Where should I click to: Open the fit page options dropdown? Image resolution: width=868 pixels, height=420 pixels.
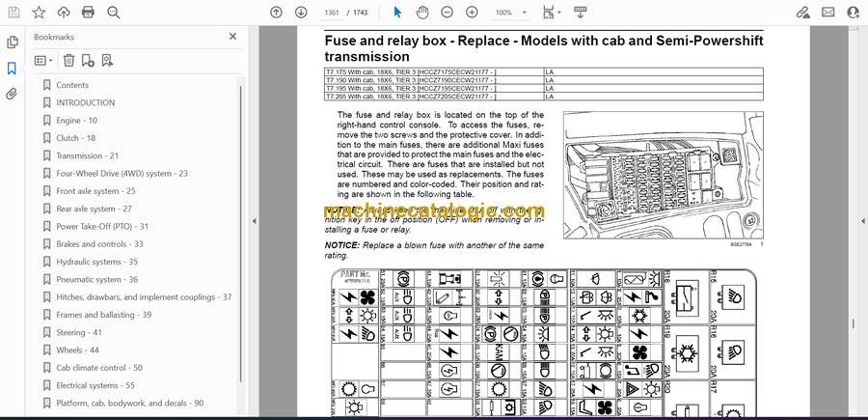pyautogui.click(x=552, y=13)
